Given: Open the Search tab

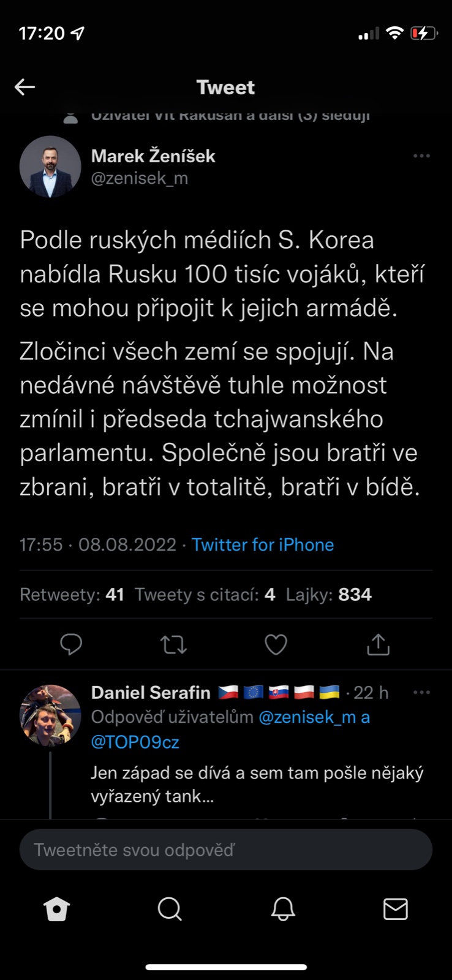Looking at the screenshot, I should tap(170, 910).
